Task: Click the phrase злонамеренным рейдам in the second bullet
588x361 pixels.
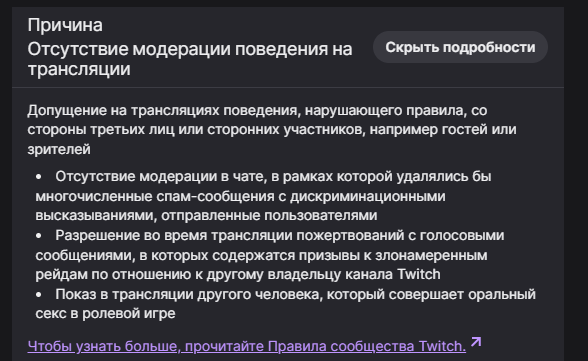Action: pos(261,265)
